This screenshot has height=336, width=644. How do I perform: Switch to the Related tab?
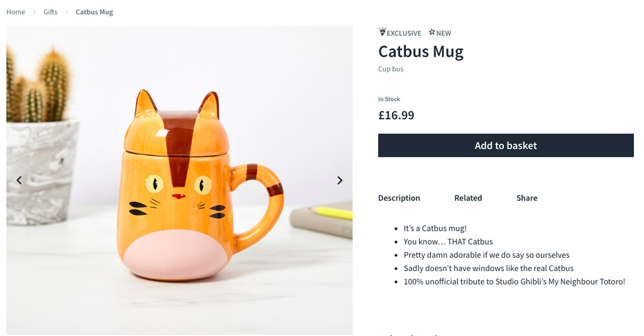467,198
